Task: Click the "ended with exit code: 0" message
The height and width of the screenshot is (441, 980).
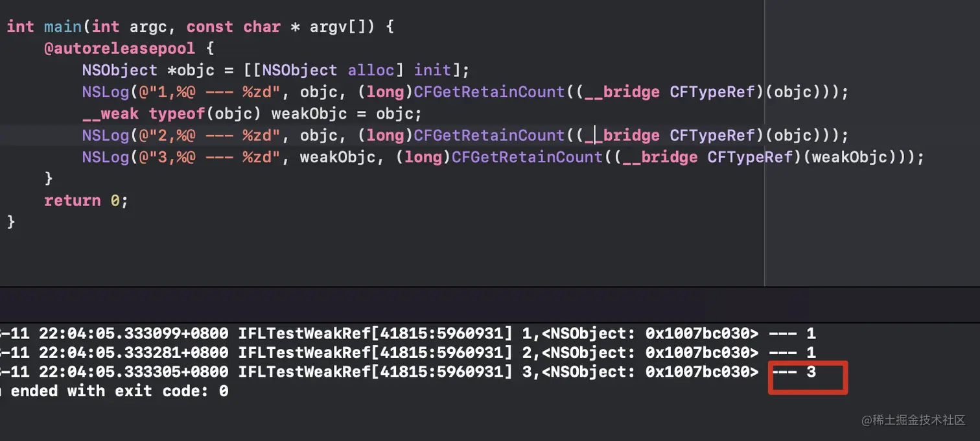Action: (119, 391)
